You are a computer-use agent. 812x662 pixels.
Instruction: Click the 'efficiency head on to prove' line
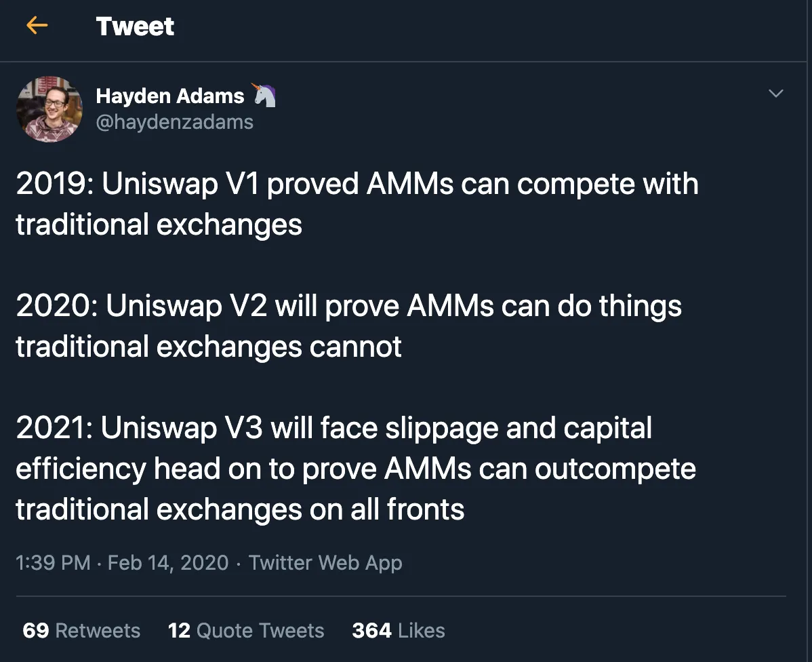coord(356,469)
